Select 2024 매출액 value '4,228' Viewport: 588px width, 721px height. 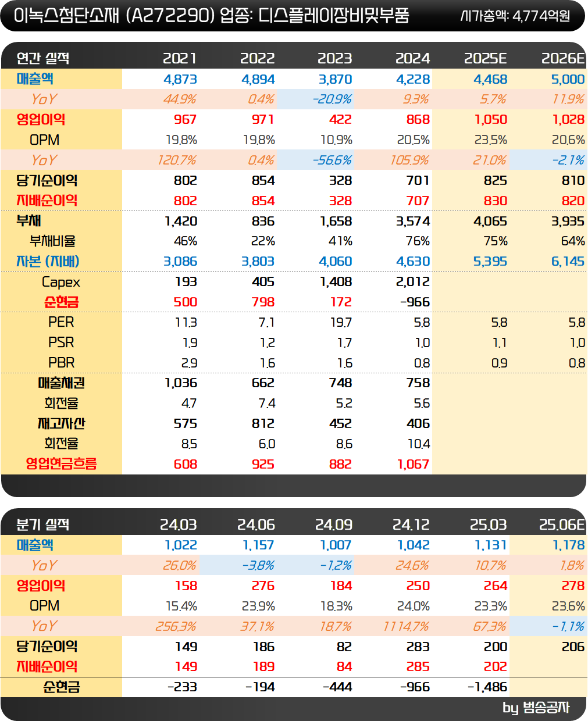coord(413,79)
